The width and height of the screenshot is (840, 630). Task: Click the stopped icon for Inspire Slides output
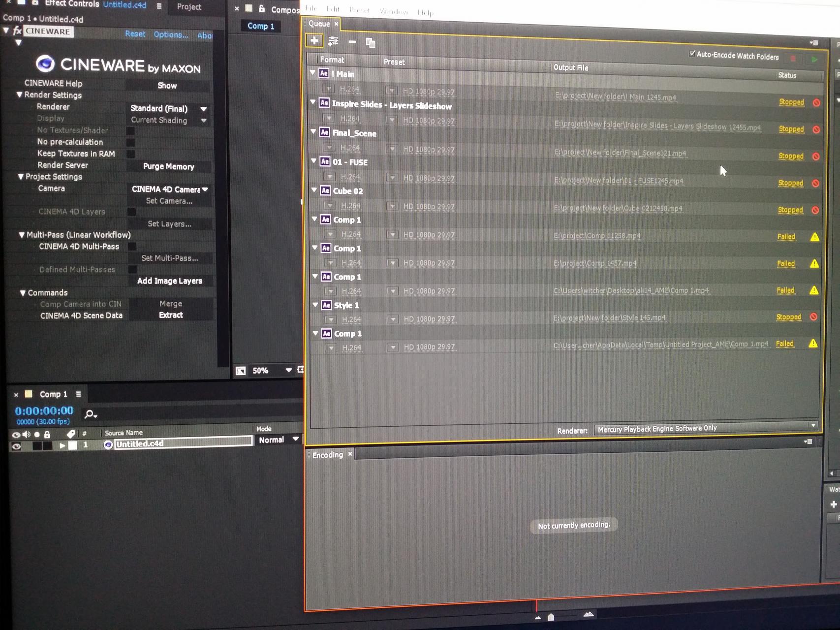[816, 129]
